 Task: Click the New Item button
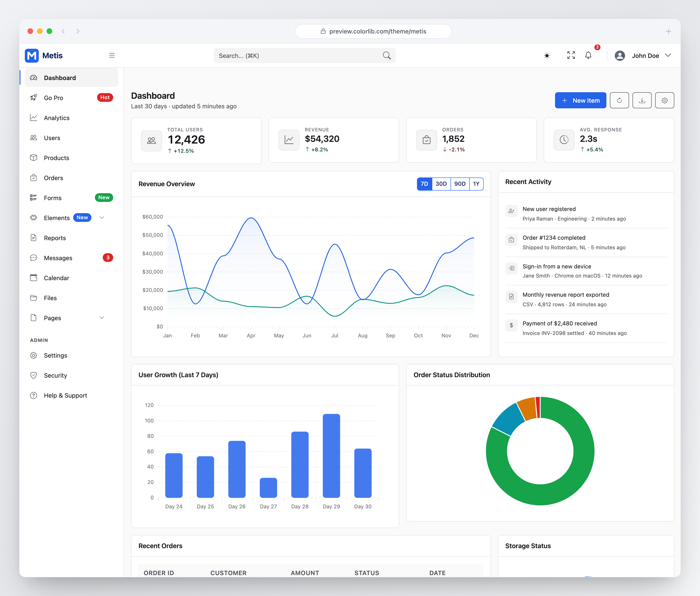(581, 100)
